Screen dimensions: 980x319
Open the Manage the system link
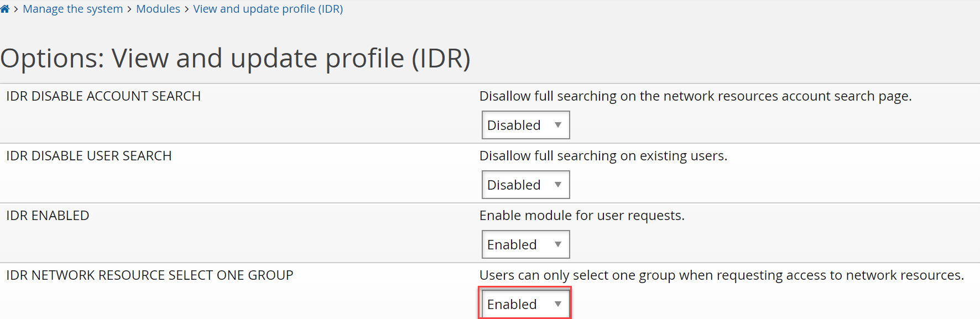[x=72, y=8]
